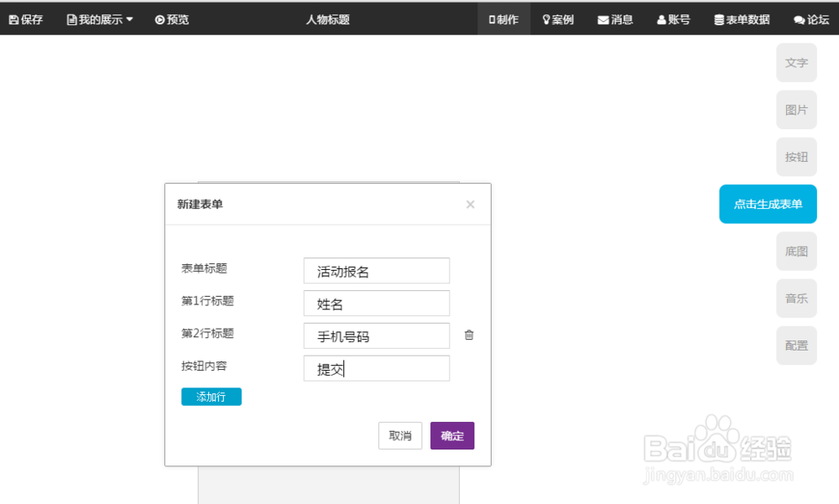The height and width of the screenshot is (504, 839).
Task: Confirm the form with 确定
Action: [452, 435]
